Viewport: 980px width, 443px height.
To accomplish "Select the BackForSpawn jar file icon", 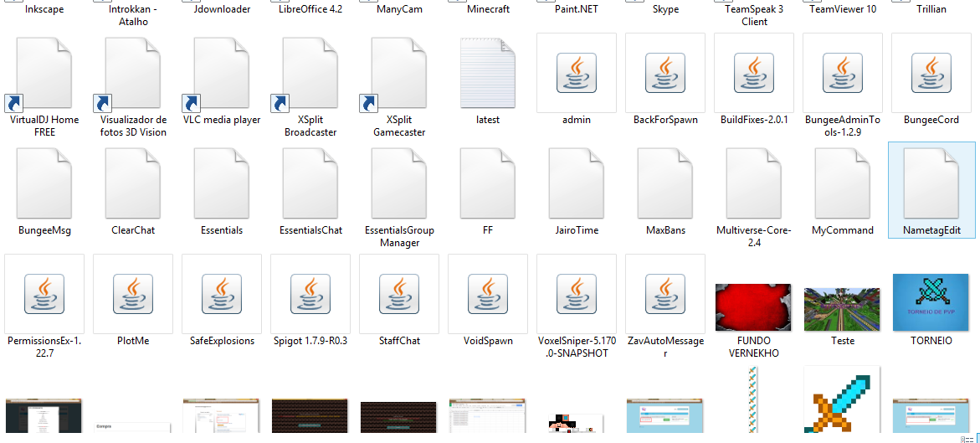I will (665, 73).
